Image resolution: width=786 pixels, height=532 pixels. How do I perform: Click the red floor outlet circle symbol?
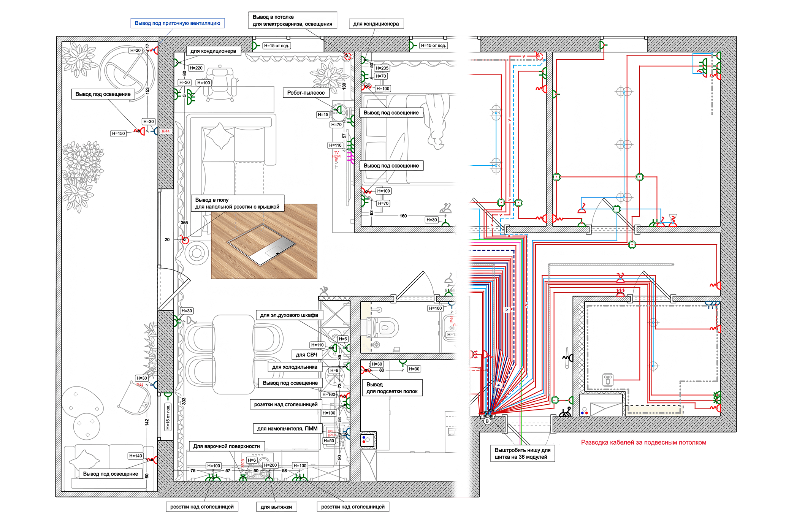tap(185, 240)
